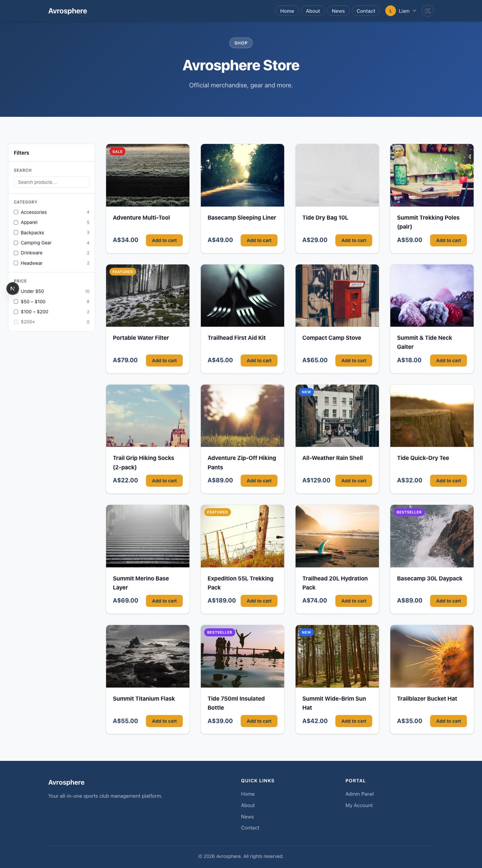The image size is (482, 868).
Task: Add All-Weather Rain Shell to cart
Action: click(354, 481)
